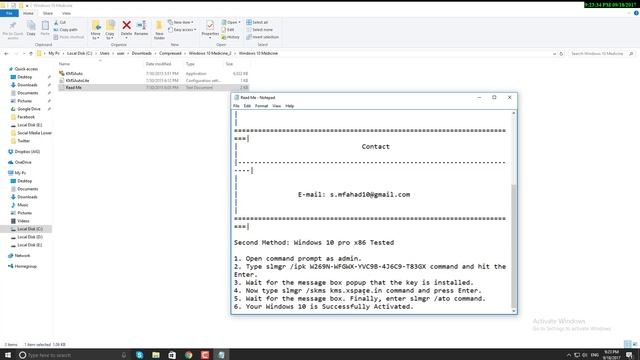Viewport: 640px width, 360px height.
Task: Switch to the Home ribbon tab
Action: click(x=28, y=13)
